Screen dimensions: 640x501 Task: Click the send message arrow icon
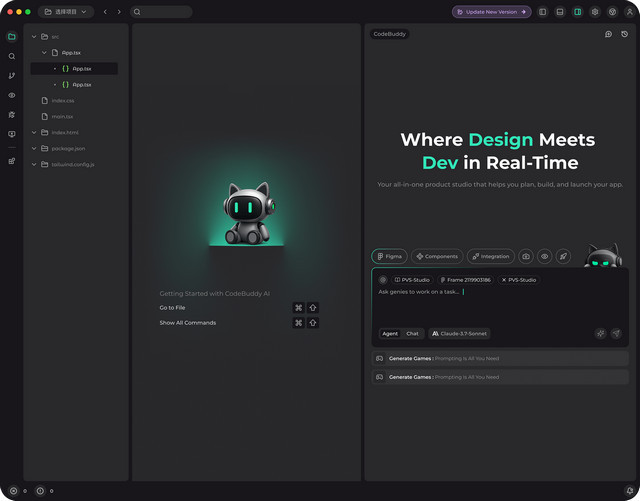tap(616, 333)
